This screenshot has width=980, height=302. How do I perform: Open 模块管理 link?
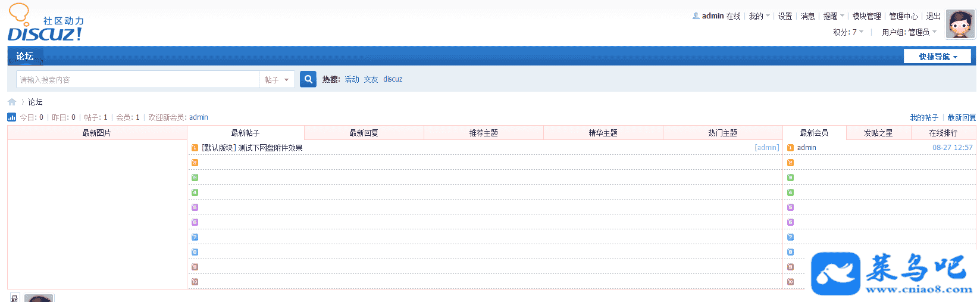(866, 16)
